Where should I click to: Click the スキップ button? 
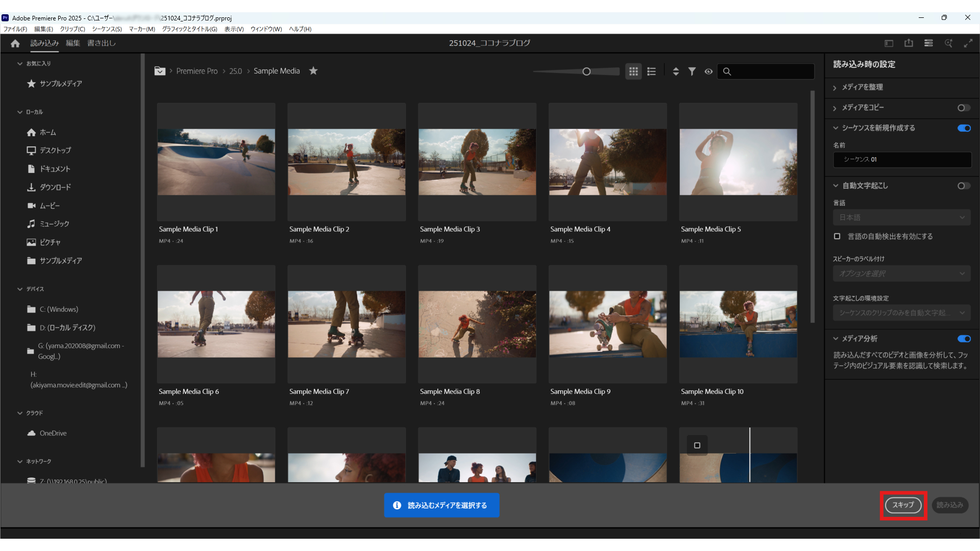click(x=903, y=505)
